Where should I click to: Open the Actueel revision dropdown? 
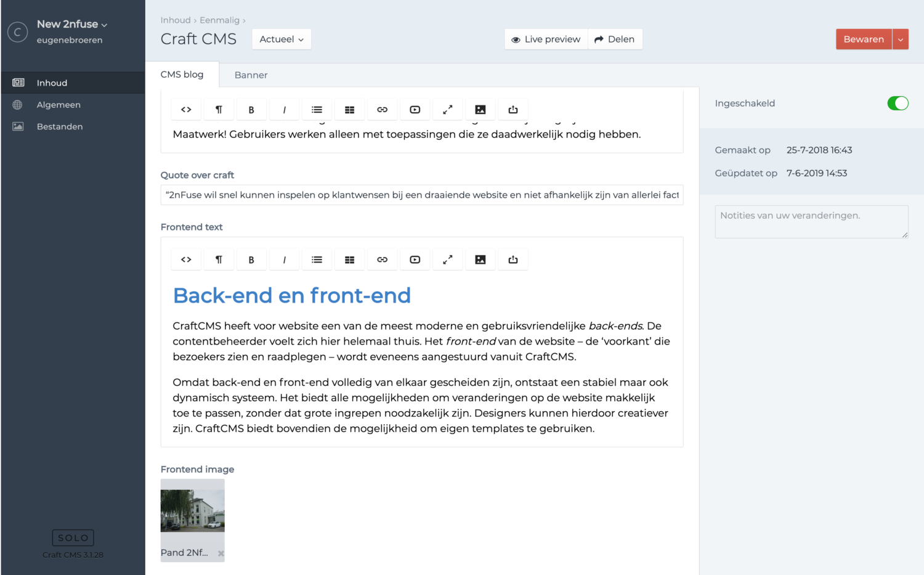pos(282,39)
